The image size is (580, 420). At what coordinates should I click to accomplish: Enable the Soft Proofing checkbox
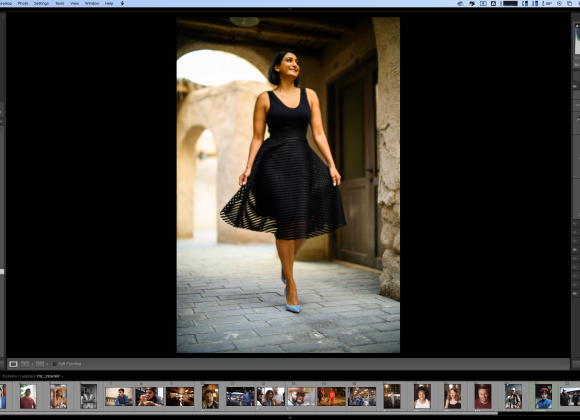(55, 364)
